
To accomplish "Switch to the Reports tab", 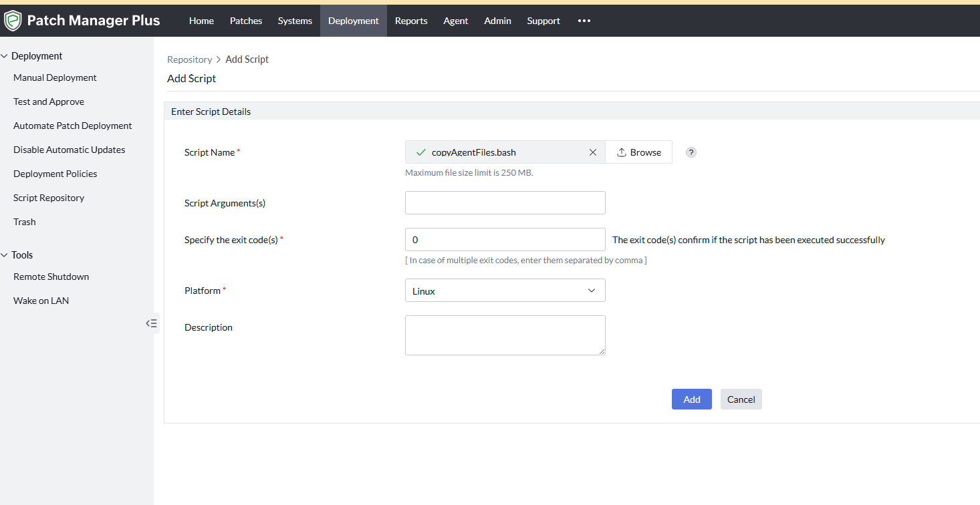I will 411,21.
